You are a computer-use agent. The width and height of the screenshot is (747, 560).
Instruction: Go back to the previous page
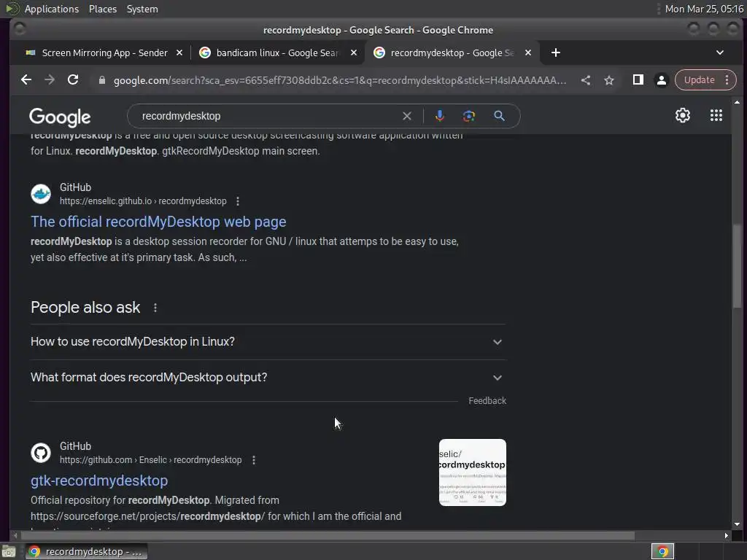click(26, 80)
